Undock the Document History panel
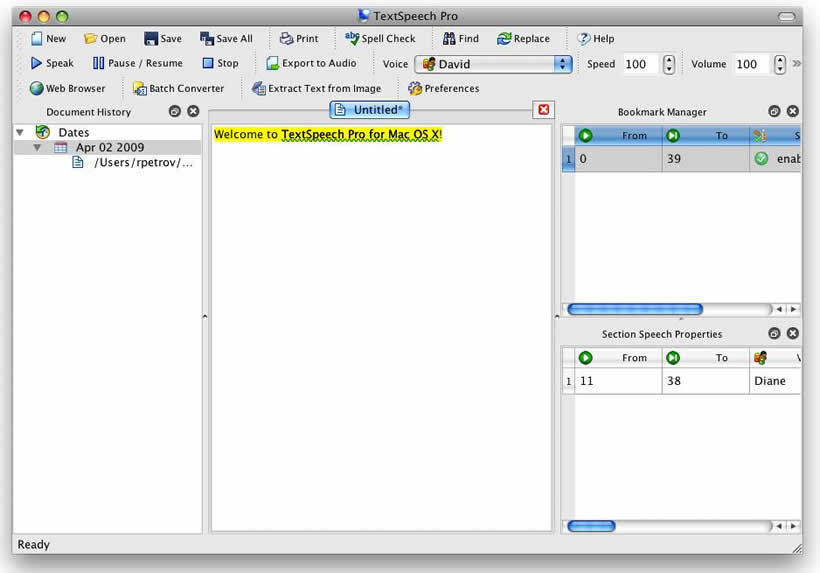Image resolution: width=820 pixels, height=573 pixels. (x=175, y=111)
